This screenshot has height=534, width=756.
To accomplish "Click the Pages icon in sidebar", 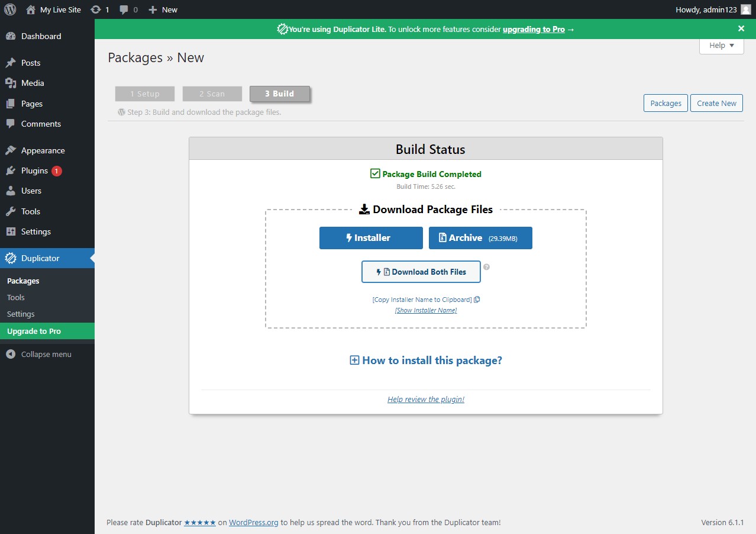I will coord(11,104).
